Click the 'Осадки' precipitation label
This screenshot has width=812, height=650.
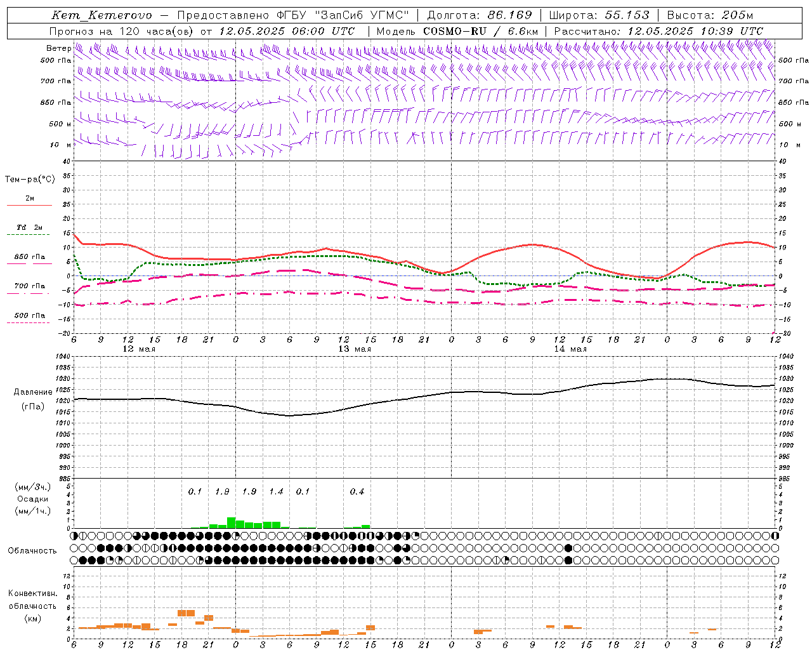click(x=32, y=499)
